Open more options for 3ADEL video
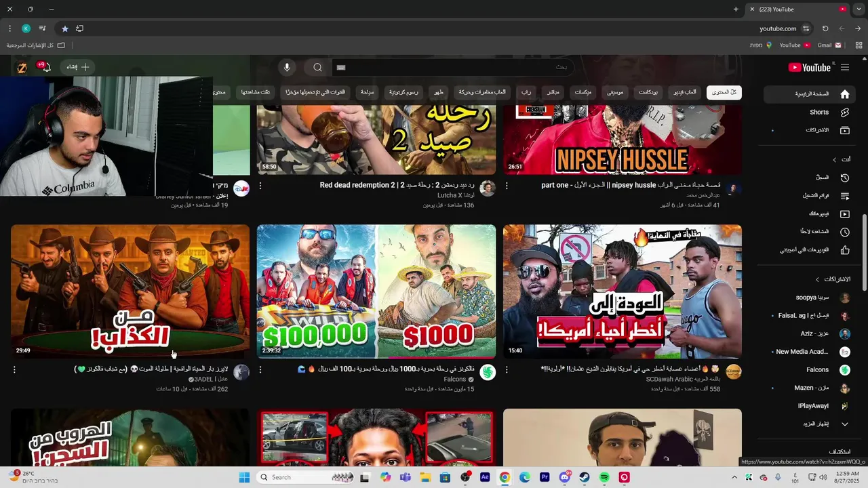Screen dimensions: 868x488 [14, 370]
